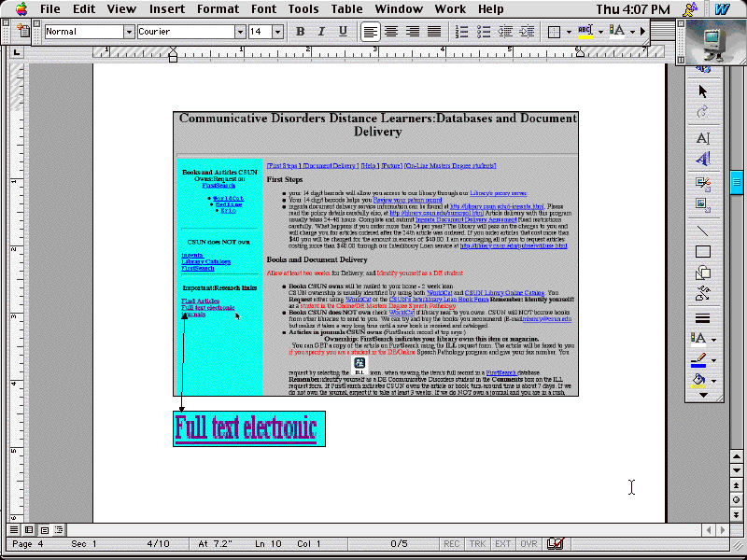Open the Courier font dropdown
Image resolution: width=747 pixels, height=560 pixels.
[x=240, y=32]
